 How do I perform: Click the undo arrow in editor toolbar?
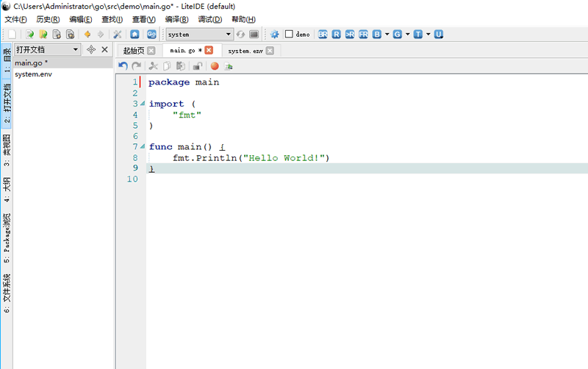pyautogui.click(x=123, y=66)
